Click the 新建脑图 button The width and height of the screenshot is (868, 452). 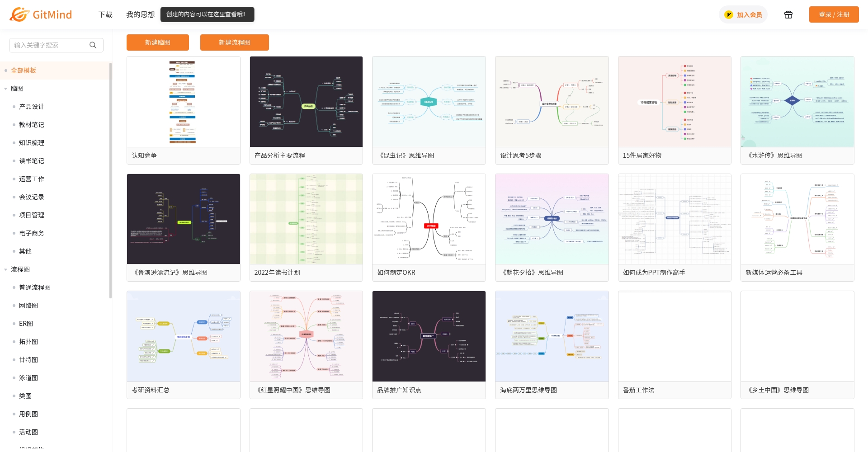[157, 42]
